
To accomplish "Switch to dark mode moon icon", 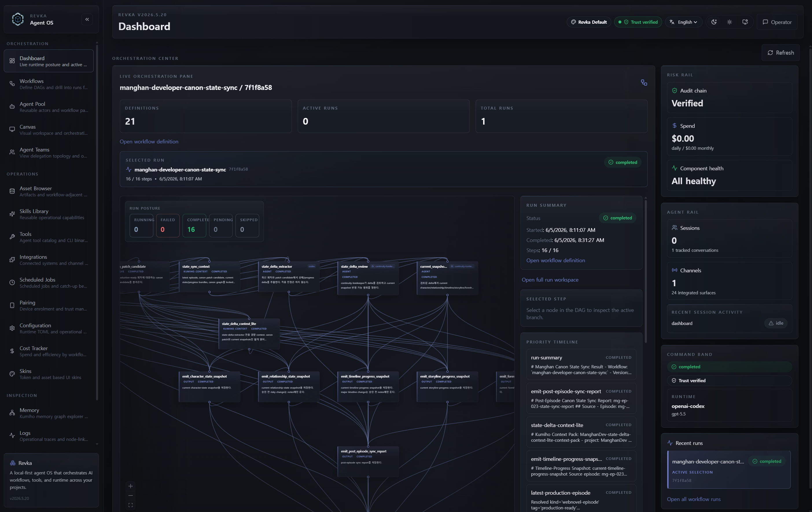I will coord(714,22).
